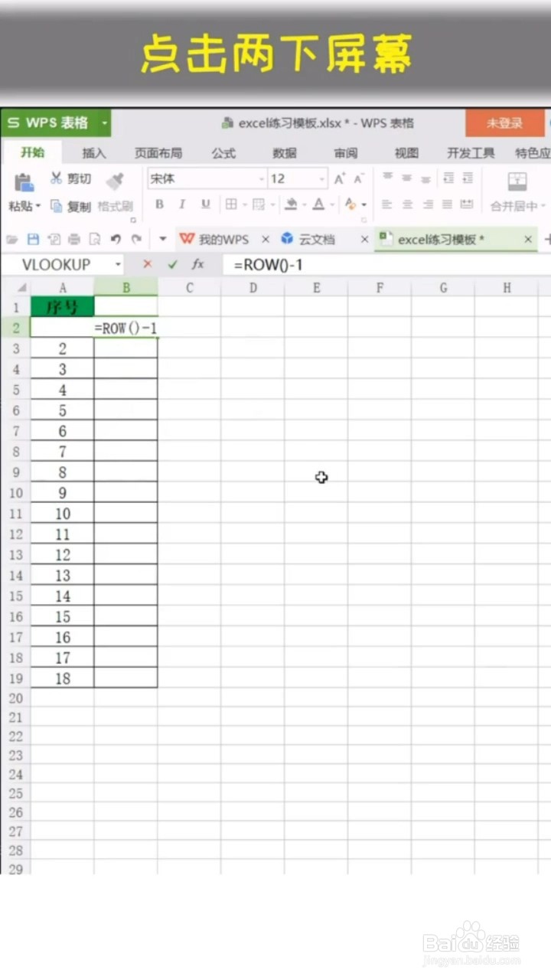Open the 公式 ribbon tab
The height and width of the screenshot is (980, 551).
[223, 152]
